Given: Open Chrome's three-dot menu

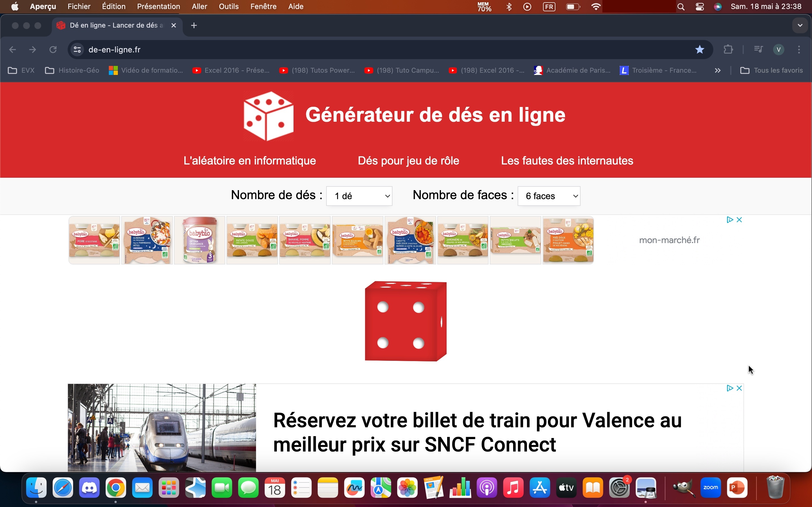Looking at the screenshot, I should coord(799,50).
